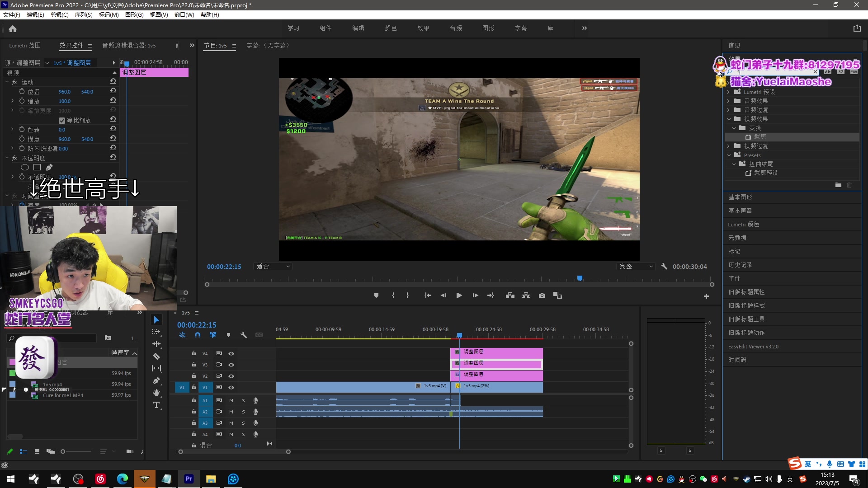Toggle linked selection in timeline
Viewport: 868px width, 488px height.
coord(213,335)
